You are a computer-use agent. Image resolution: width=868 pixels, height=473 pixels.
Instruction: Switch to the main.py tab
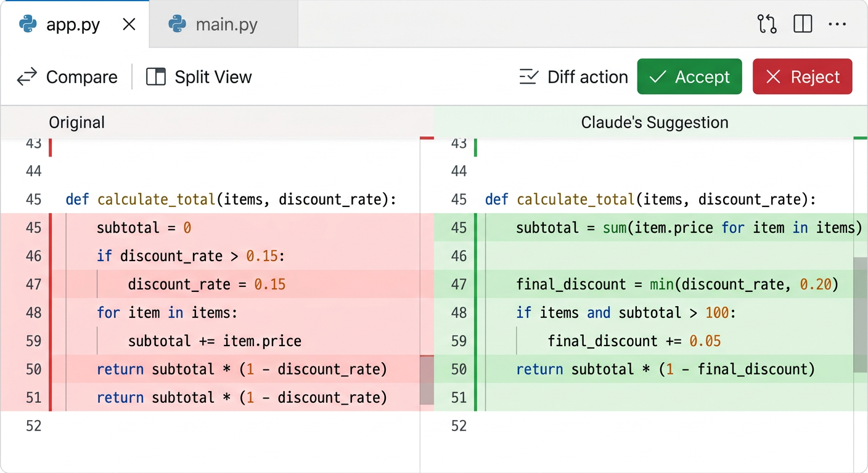[226, 25]
